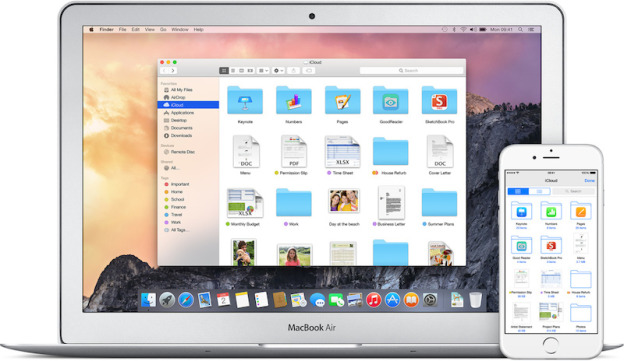Open Messages from the Dock
Image resolution: width=624 pixels, height=361 pixels.
(x=317, y=300)
